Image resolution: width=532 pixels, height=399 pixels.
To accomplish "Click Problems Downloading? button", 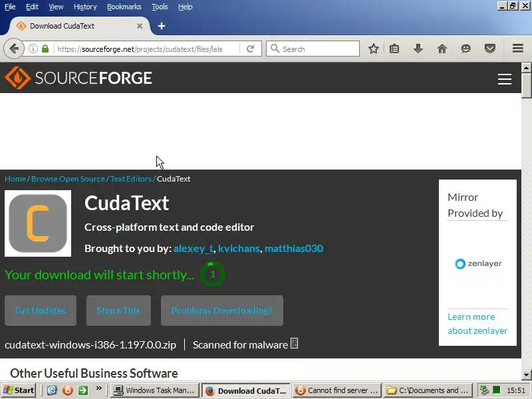I will click(222, 311).
